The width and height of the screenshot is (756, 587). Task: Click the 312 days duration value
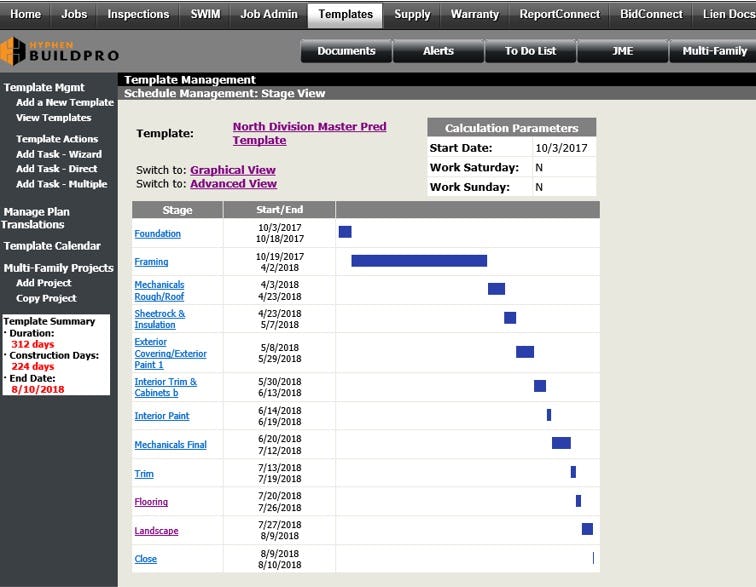point(33,344)
